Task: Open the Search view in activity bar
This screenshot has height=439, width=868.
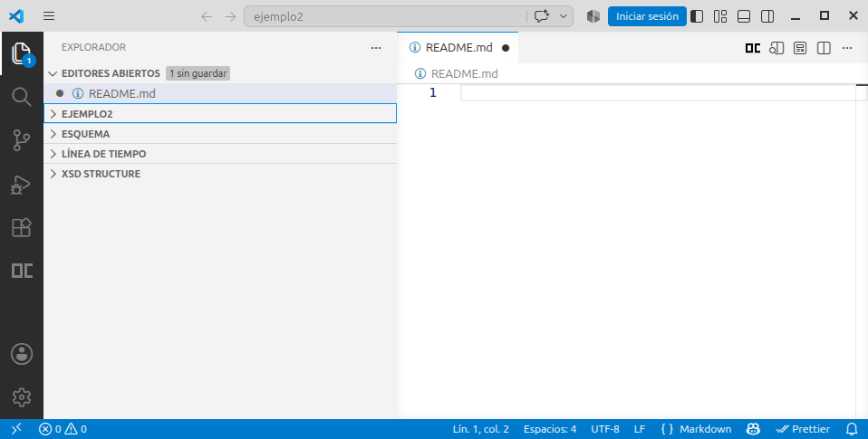Action: (22, 97)
